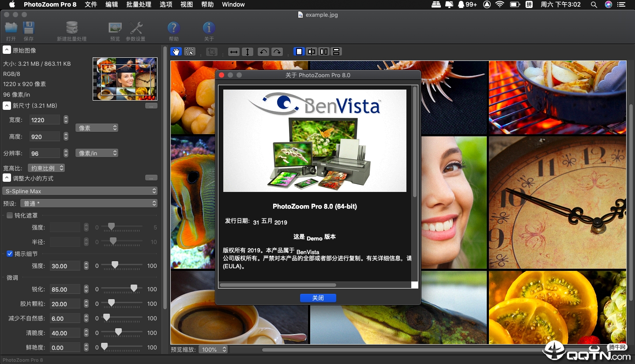
Task: Switch to side-by-side vertical split view
Action: 324,52
